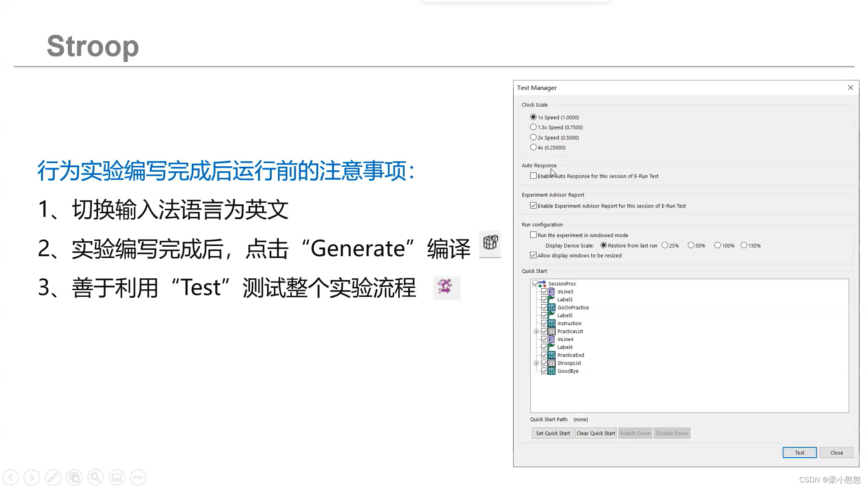
Task: Click the Test button to run
Action: pyautogui.click(x=799, y=452)
